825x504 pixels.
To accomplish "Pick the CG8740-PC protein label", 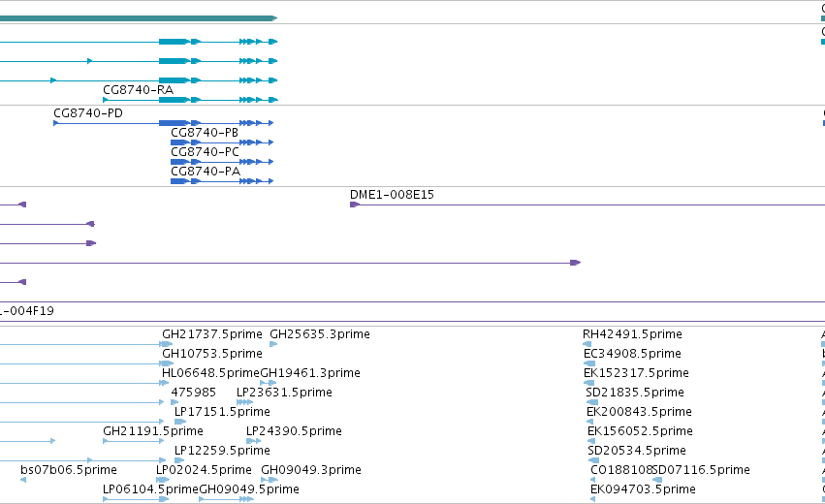I will click(x=205, y=152).
